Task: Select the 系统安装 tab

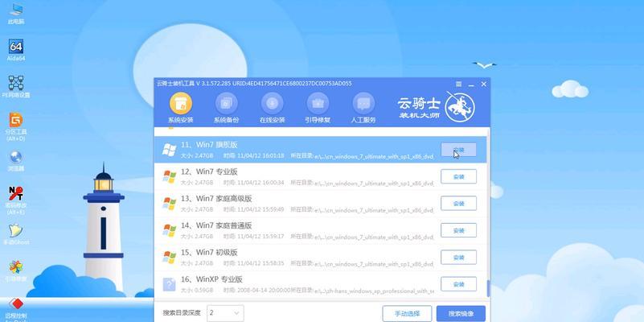Action: [180, 108]
